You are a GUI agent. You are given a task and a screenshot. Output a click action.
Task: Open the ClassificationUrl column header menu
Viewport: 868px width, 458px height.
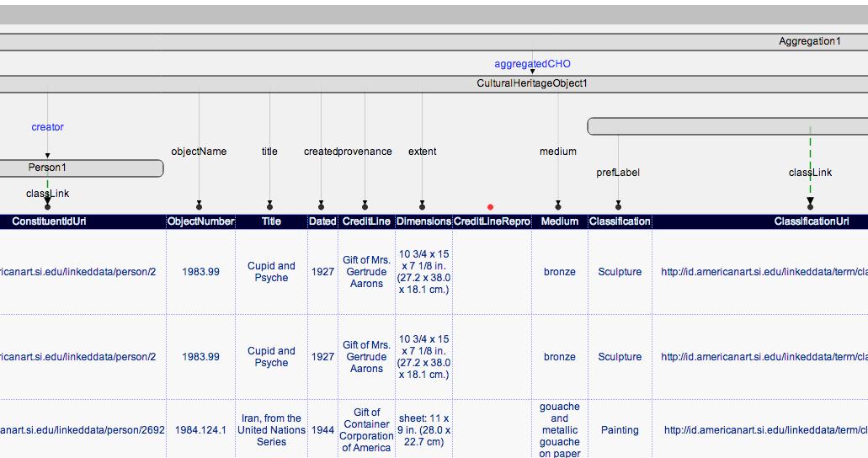coord(811,221)
